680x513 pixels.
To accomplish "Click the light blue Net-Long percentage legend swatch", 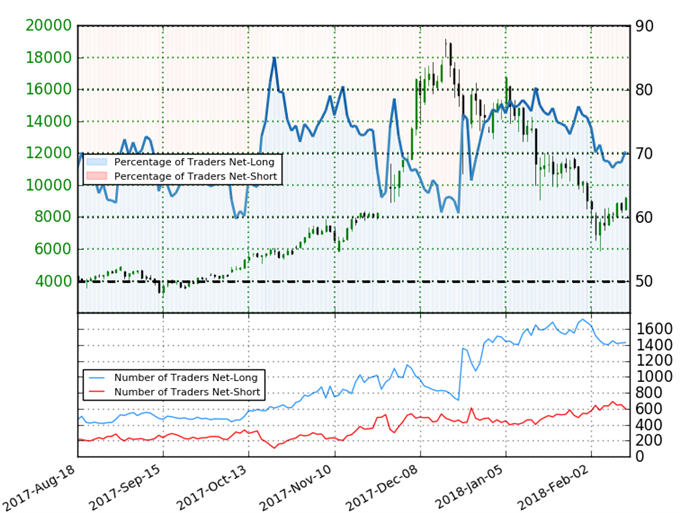I will point(96,162).
